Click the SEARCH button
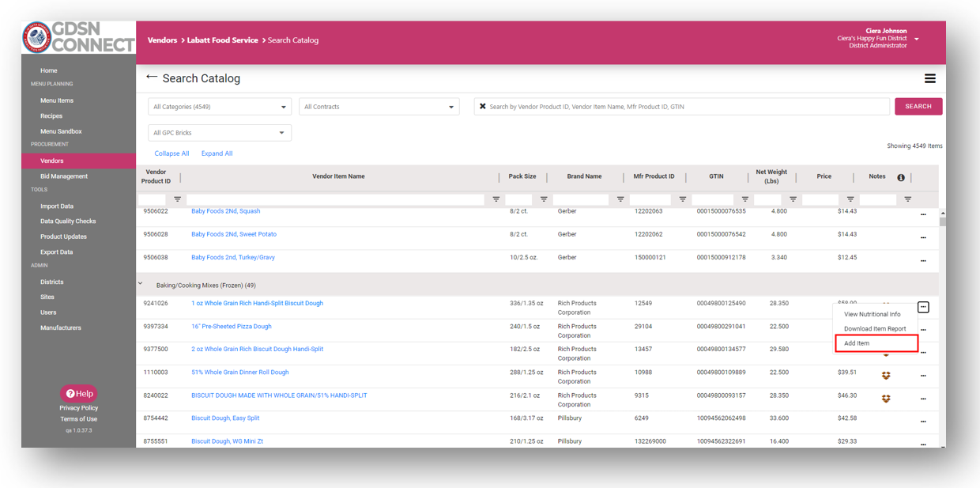The width and height of the screenshot is (980, 488). tap(918, 106)
